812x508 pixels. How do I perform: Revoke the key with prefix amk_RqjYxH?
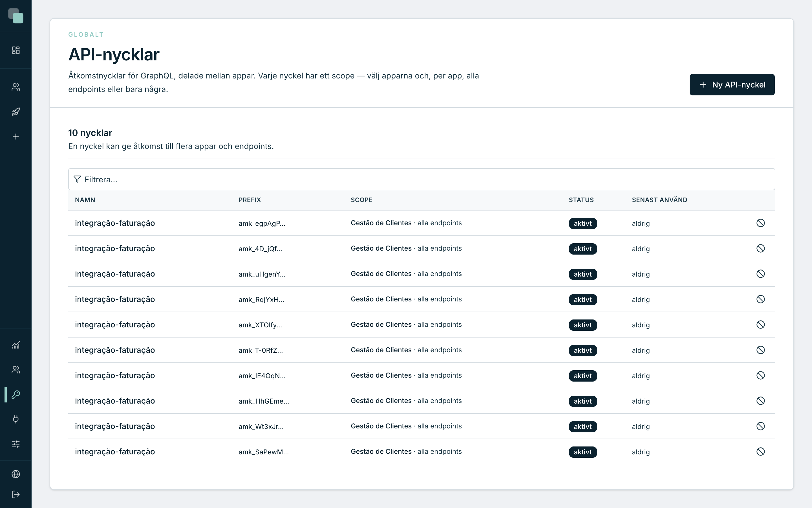[761, 299]
